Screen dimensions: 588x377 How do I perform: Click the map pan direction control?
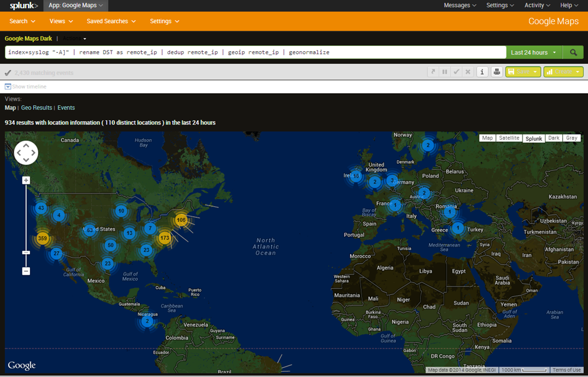pyautogui.click(x=26, y=153)
